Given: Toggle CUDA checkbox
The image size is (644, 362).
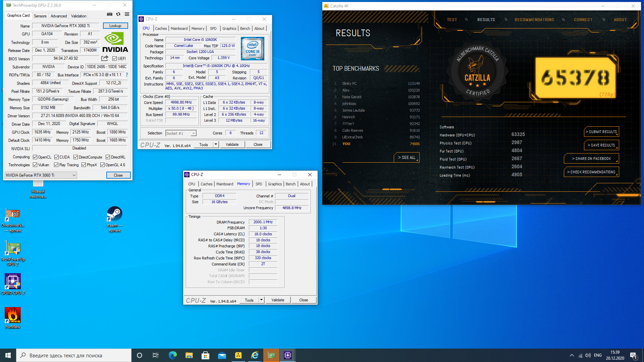Looking at the screenshot, I should tap(56, 157).
